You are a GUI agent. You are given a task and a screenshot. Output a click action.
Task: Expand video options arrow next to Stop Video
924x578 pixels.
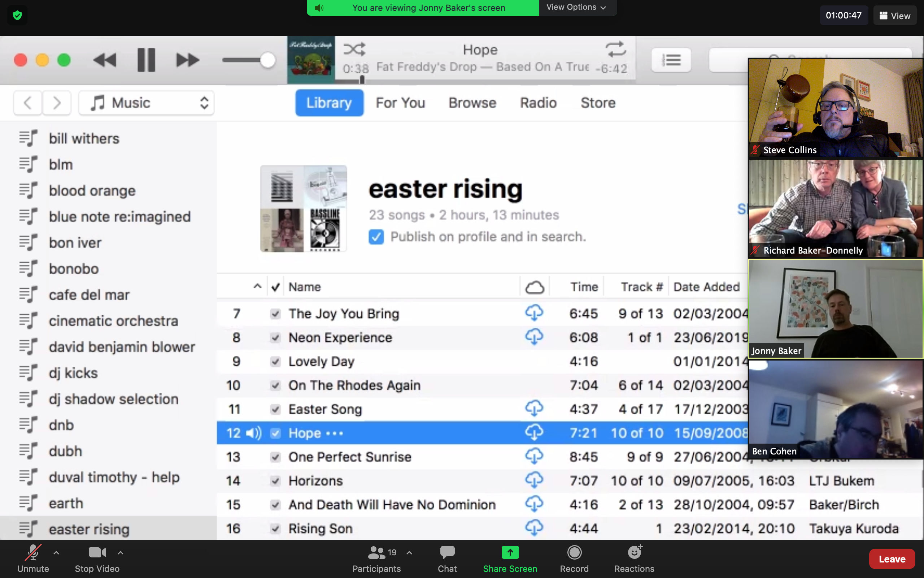tap(120, 552)
